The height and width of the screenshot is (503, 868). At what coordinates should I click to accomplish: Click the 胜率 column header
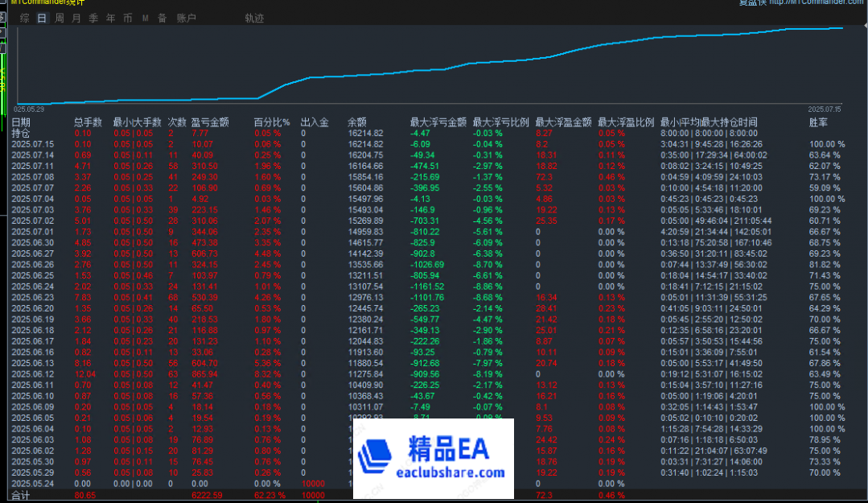point(818,122)
